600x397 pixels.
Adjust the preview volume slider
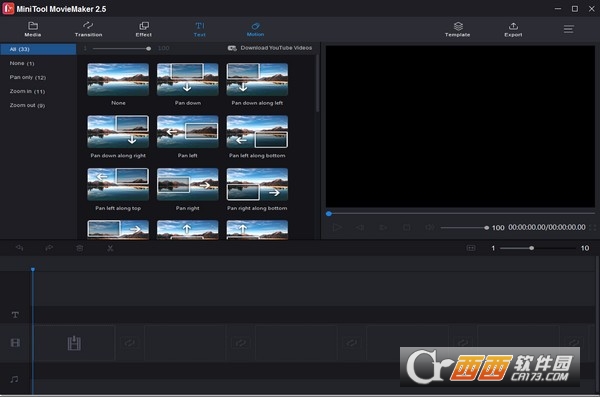465,228
